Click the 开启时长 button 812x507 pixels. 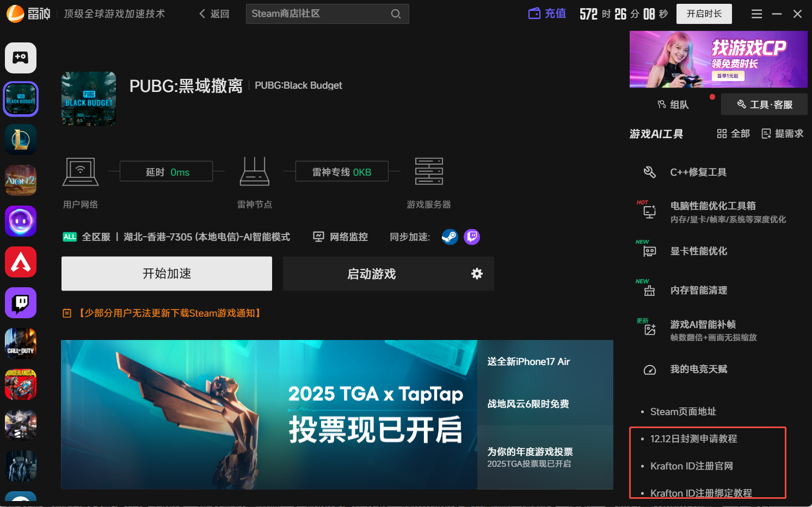point(704,14)
